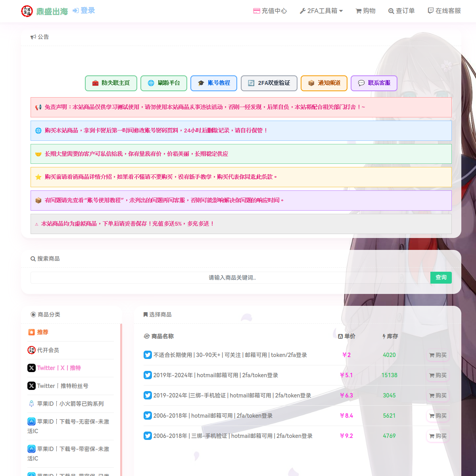Open 在线客服 online support
Image resolution: width=476 pixels, height=476 pixels.
click(444, 11)
